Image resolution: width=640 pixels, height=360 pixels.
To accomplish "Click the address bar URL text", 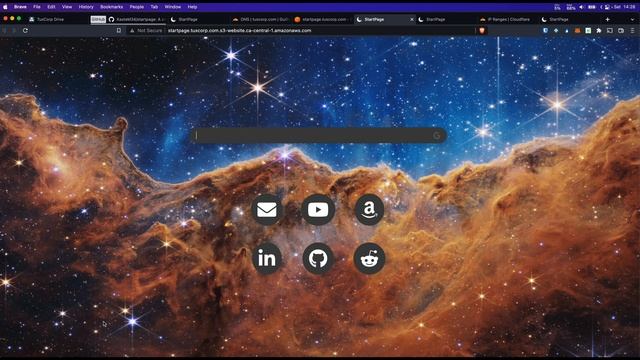I will tap(239, 31).
